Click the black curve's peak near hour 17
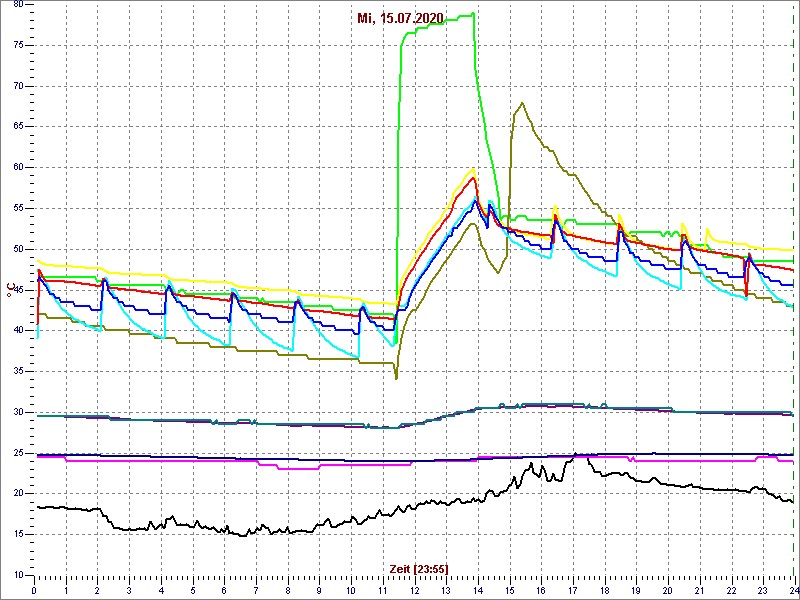Screen dimensions: 800x600 coord(576,453)
